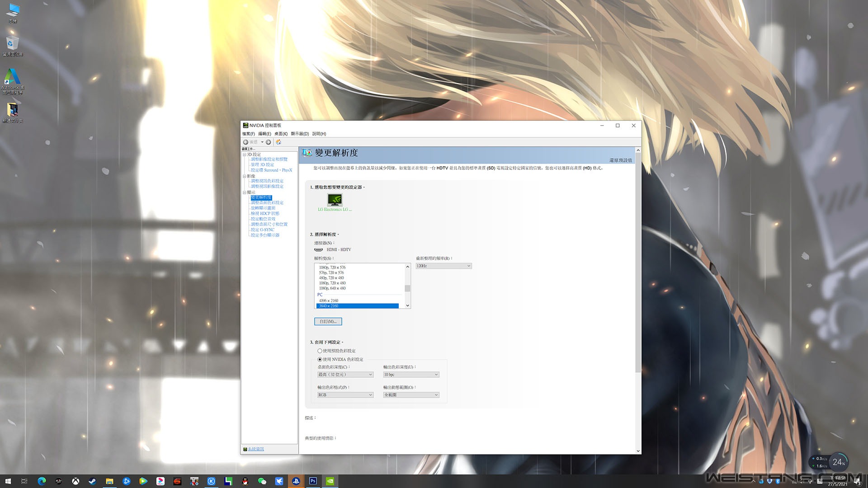The height and width of the screenshot is (488, 868).
Task: Switch to Photoshop on taskbar
Action: pyautogui.click(x=313, y=481)
